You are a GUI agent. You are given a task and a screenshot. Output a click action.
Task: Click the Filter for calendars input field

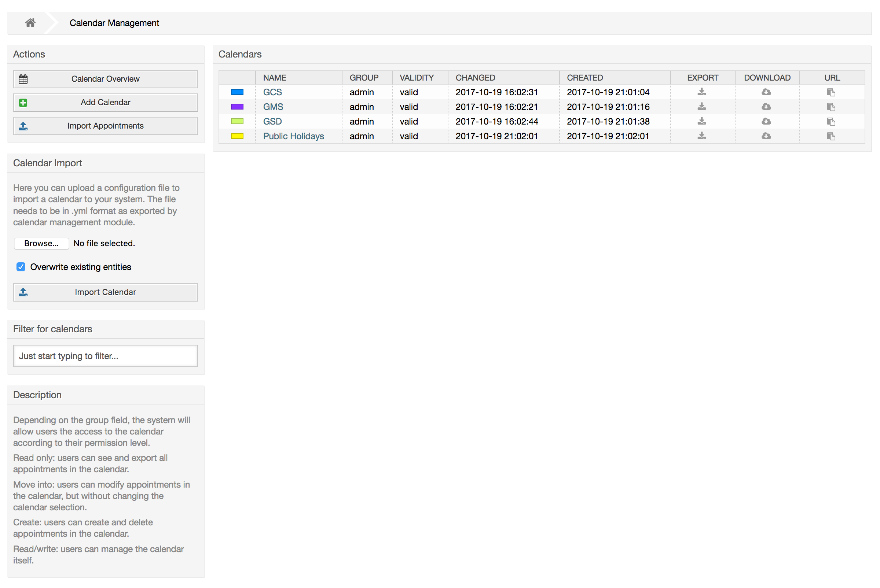tap(105, 356)
